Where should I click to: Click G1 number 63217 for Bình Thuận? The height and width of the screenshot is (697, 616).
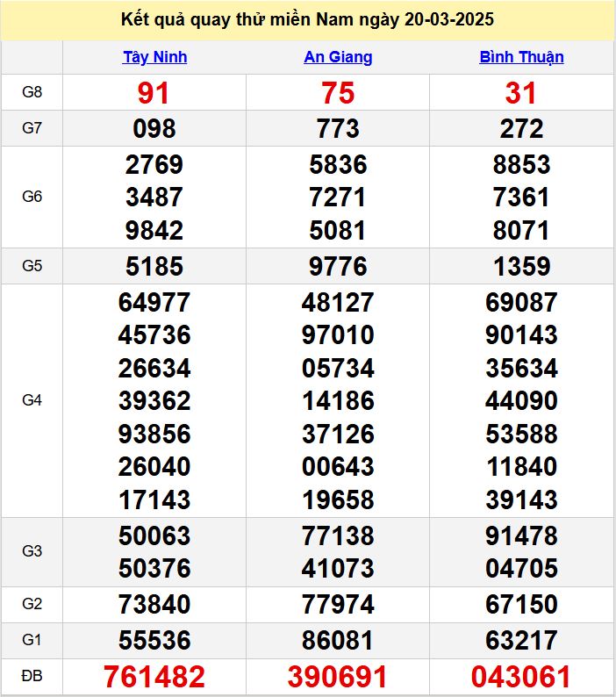click(521, 640)
